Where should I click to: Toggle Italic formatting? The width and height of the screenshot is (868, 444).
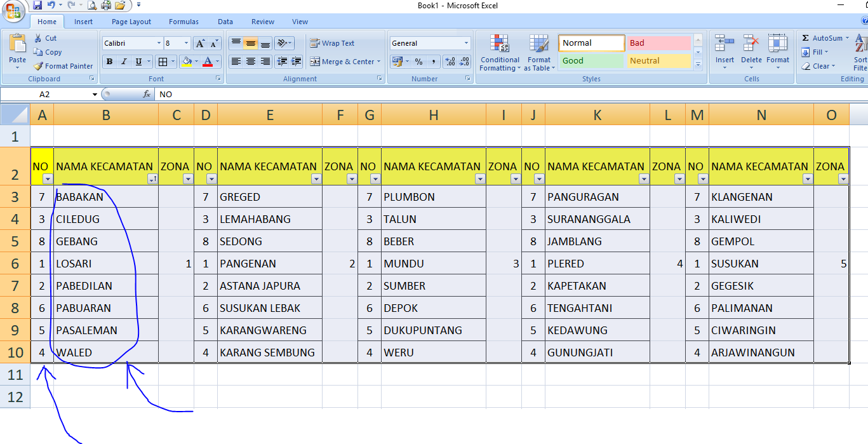click(x=123, y=62)
